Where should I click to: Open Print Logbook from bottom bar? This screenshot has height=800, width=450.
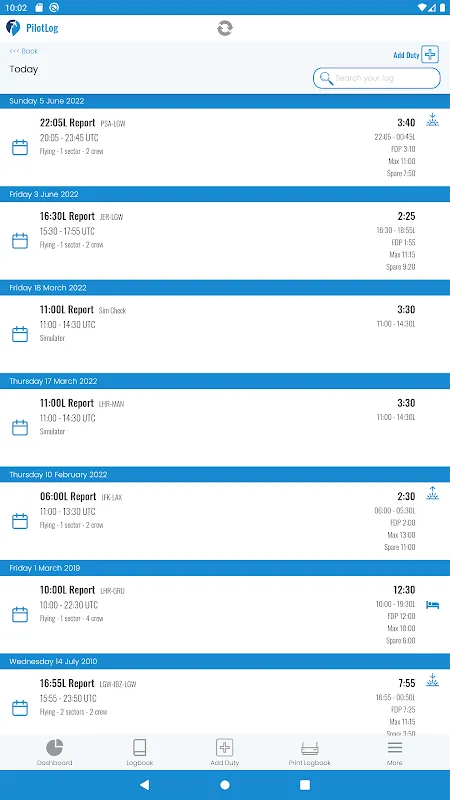point(309,753)
